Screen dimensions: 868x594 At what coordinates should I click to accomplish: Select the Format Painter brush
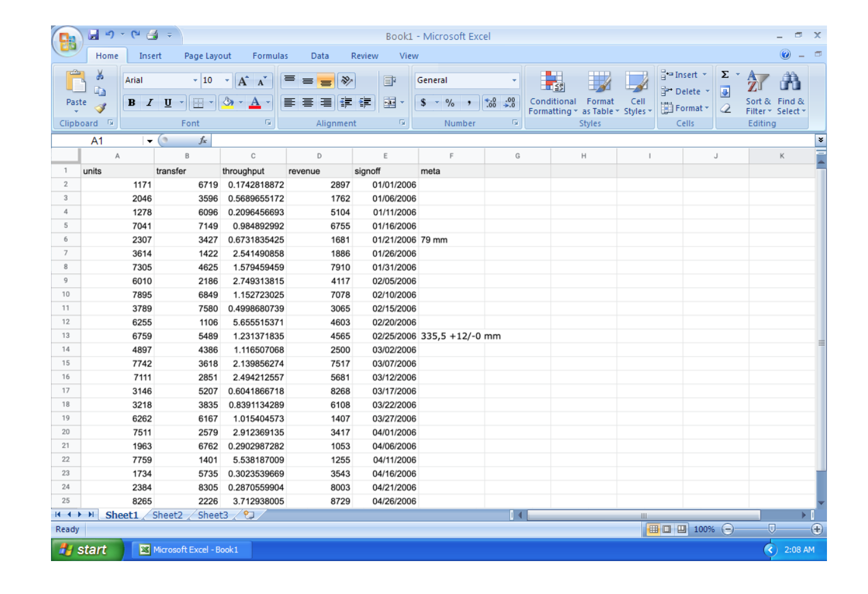click(100, 108)
